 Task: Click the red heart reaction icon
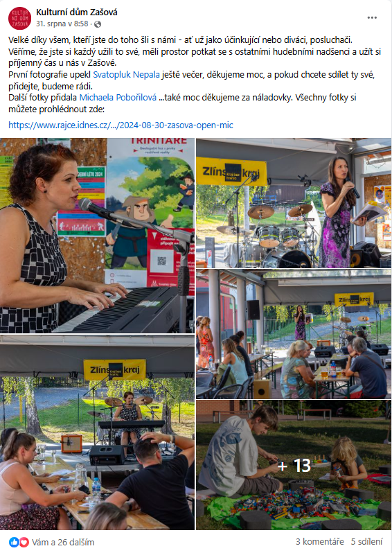point(24,542)
